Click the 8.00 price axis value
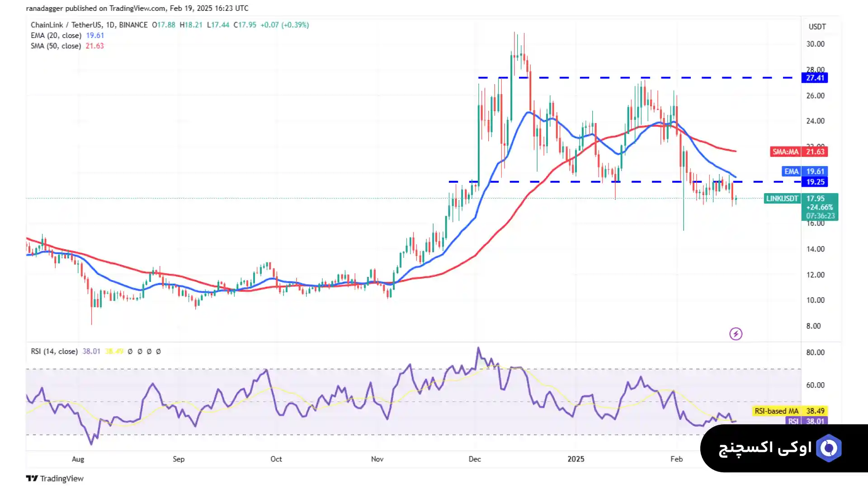The height and width of the screenshot is (489, 868). click(x=813, y=326)
